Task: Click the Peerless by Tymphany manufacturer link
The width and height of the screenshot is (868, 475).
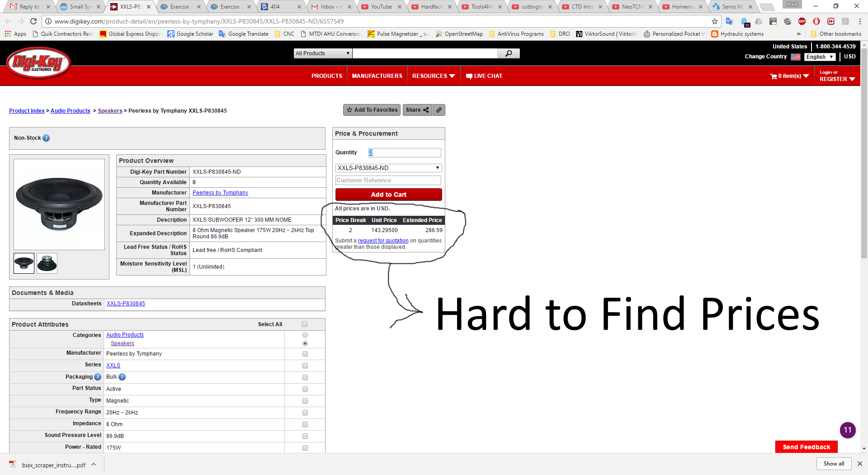Action: (x=220, y=193)
